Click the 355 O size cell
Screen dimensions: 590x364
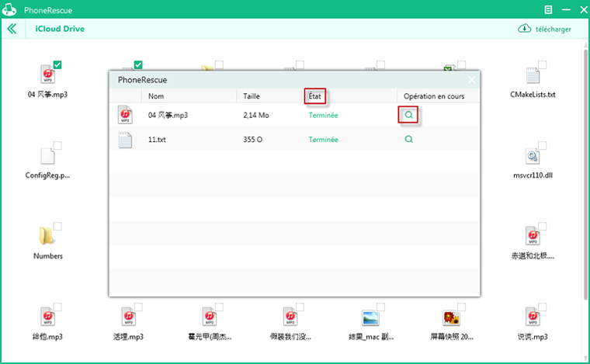[252, 140]
